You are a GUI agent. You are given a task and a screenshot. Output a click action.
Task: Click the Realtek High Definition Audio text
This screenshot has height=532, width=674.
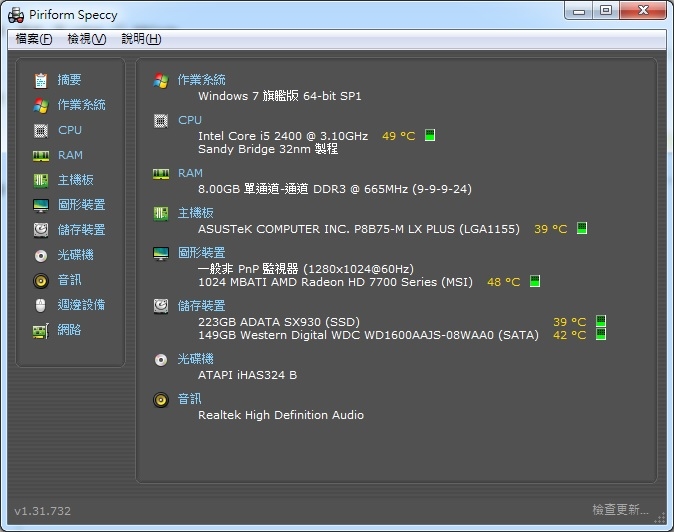281,415
